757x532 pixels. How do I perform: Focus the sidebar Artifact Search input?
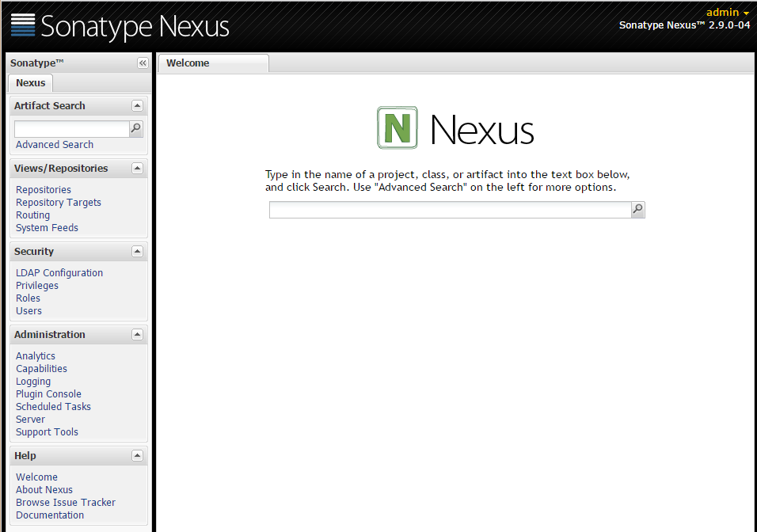(x=72, y=129)
